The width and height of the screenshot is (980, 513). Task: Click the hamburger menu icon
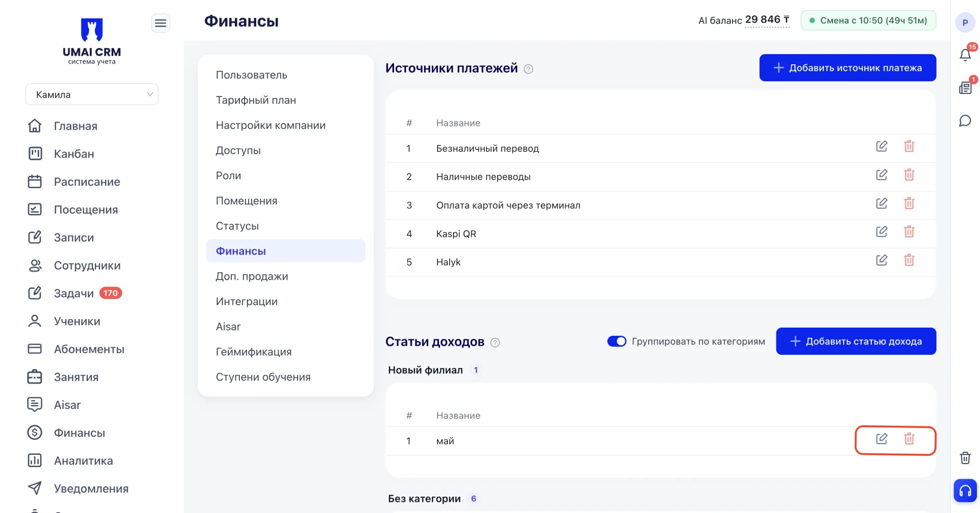point(160,23)
